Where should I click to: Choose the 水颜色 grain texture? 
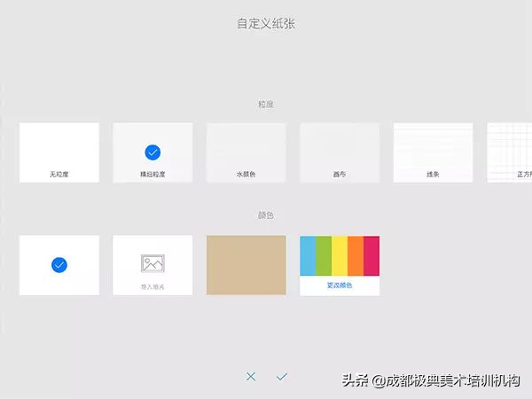[x=246, y=153]
